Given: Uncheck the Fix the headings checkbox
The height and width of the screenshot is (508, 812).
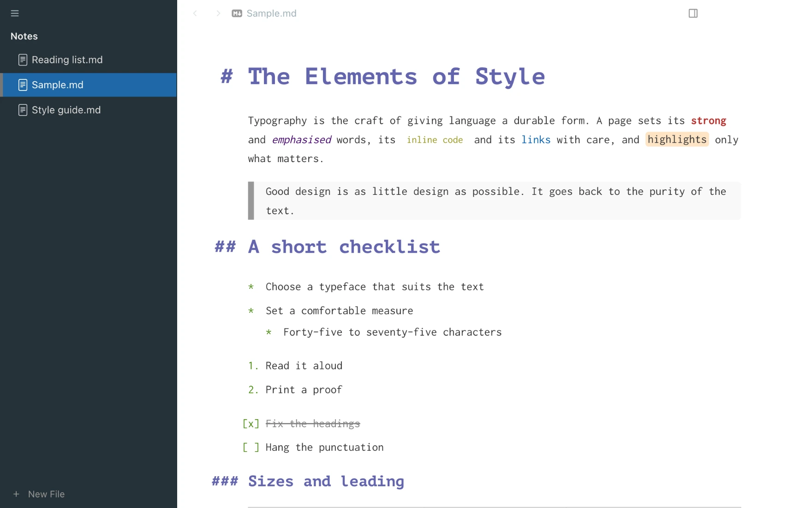Looking at the screenshot, I should coord(251,423).
